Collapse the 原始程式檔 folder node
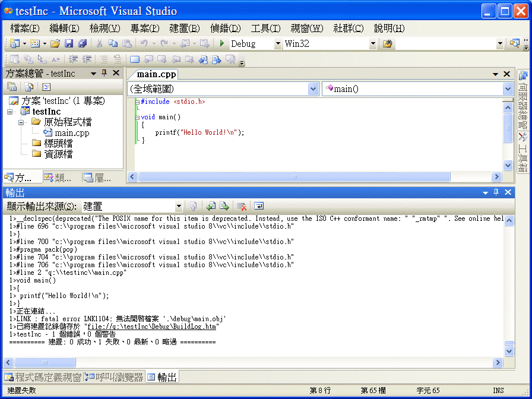Viewport: 532px width, 399px height. point(21,122)
